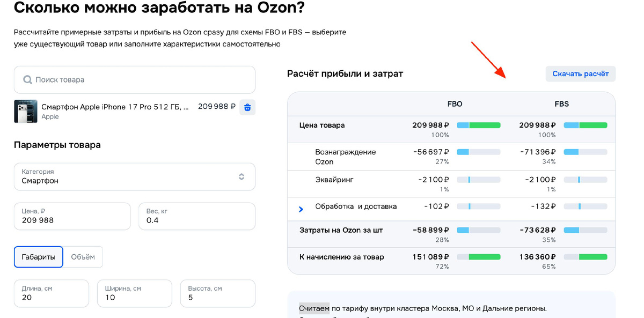Viewport: 644px width, 318px height.
Task: Click the FBS delivery value −132 ₽
Action: coord(543,206)
